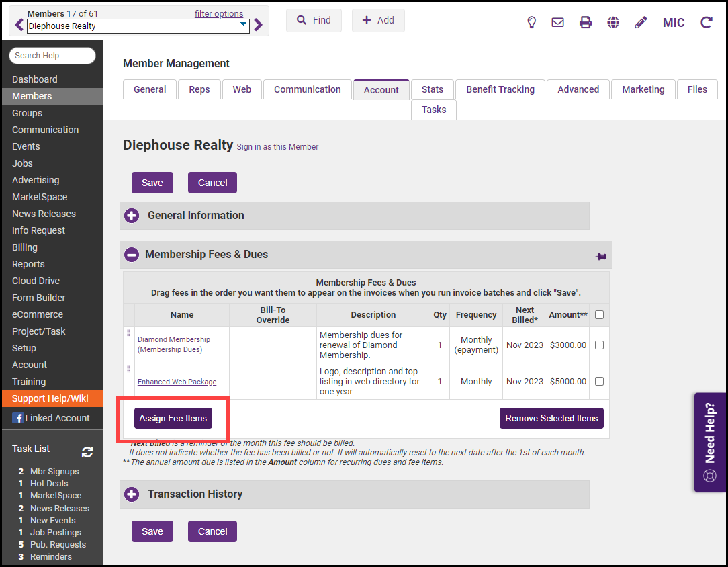The image size is (728, 567).
Task: Click the refresh arrow icon in top bar
Action: point(707,22)
